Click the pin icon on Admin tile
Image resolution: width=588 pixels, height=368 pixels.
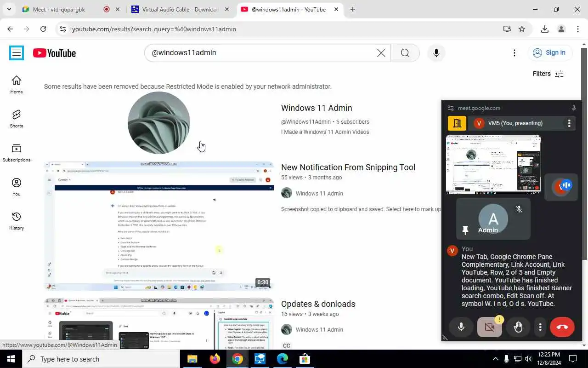(x=465, y=230)
